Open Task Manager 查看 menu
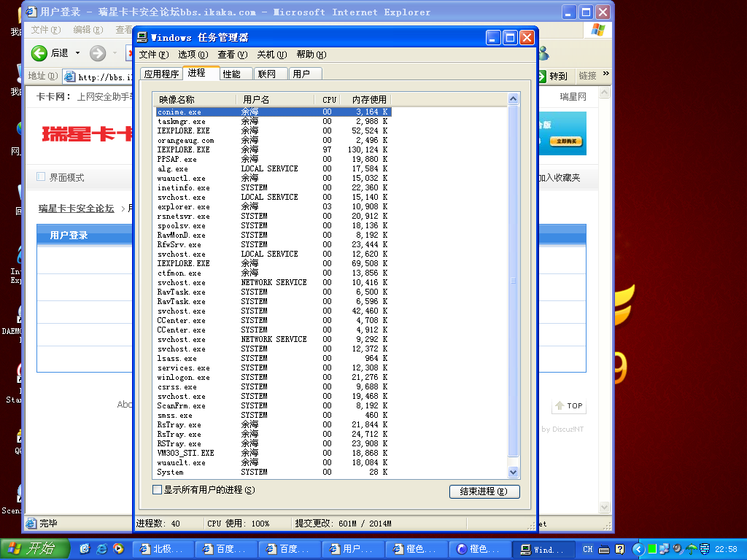The image size is (747, 560). [233, 55]
